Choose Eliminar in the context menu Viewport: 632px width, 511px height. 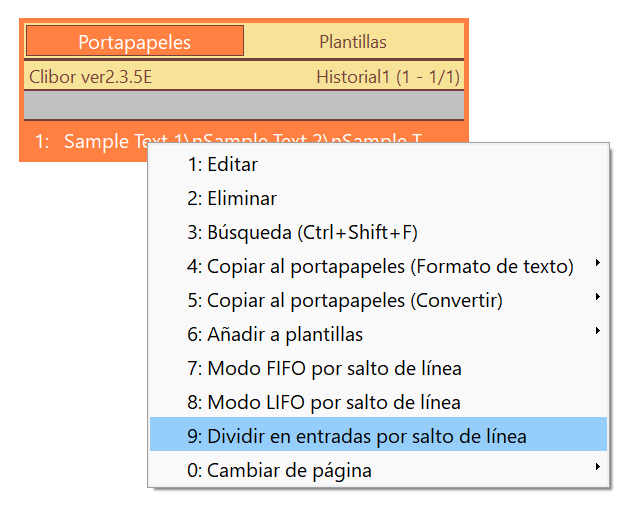click(378, 198)
